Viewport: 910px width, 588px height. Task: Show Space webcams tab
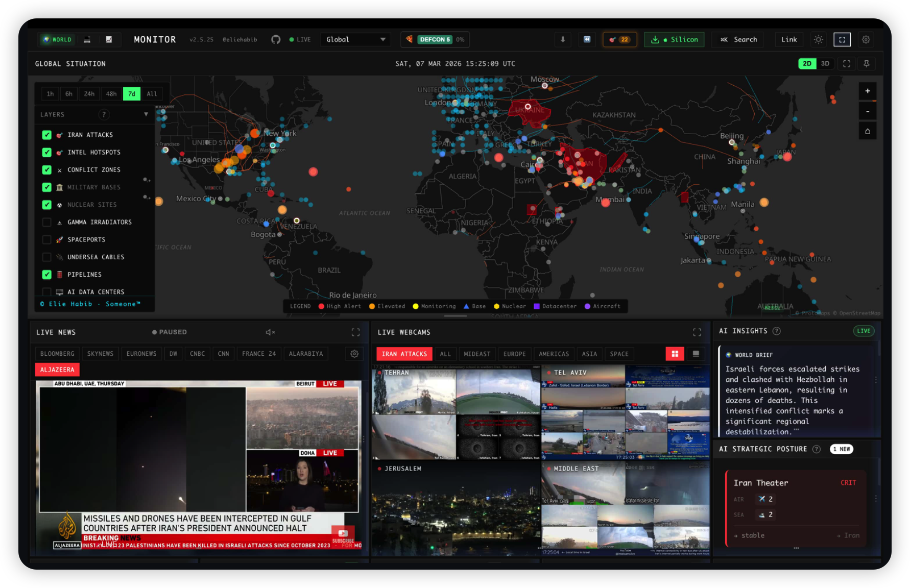click(x=619, y=354)
